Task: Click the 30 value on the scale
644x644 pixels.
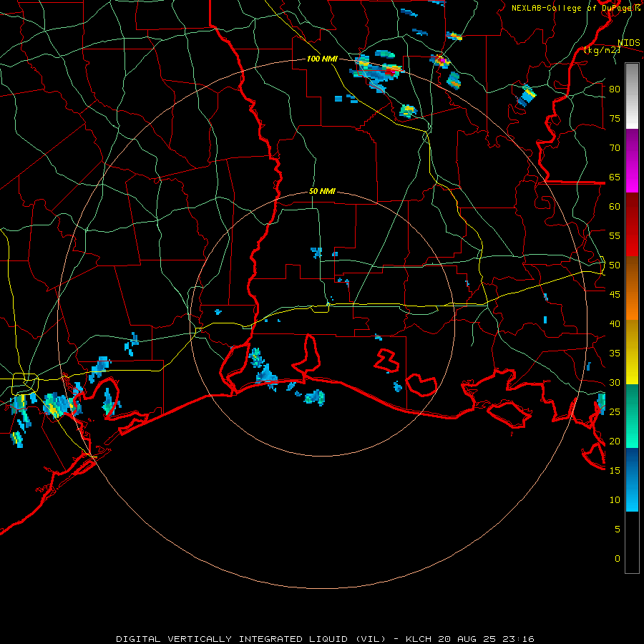Action: pyautogui.click(x=615, y=382)
